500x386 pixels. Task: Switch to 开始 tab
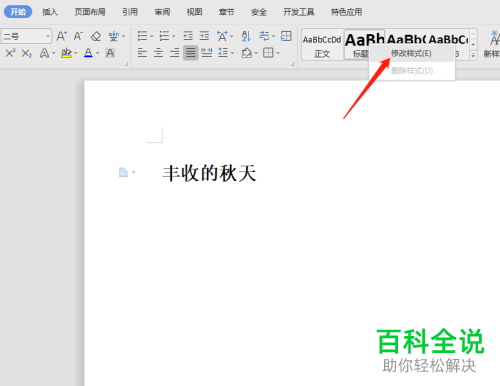(x=18, y=12)
